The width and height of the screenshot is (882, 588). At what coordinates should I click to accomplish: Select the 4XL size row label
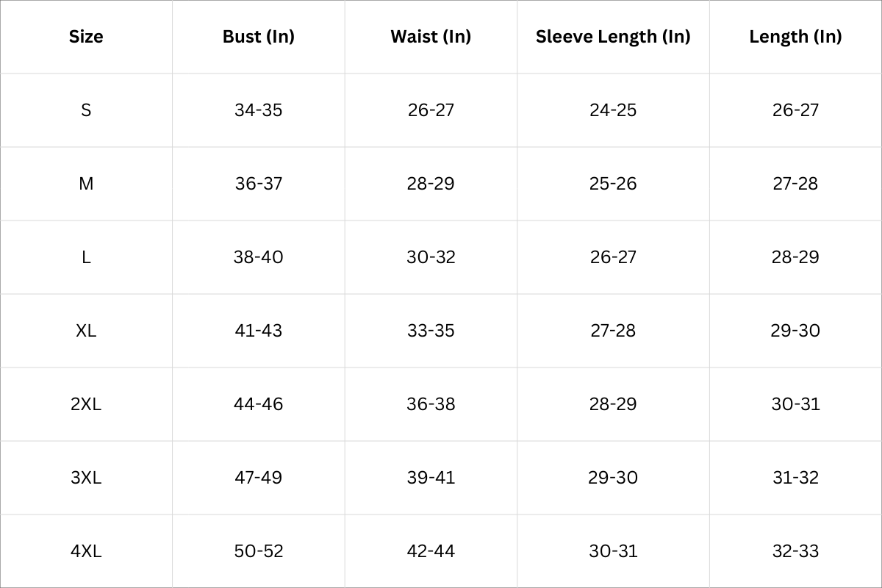click(86, 551)
